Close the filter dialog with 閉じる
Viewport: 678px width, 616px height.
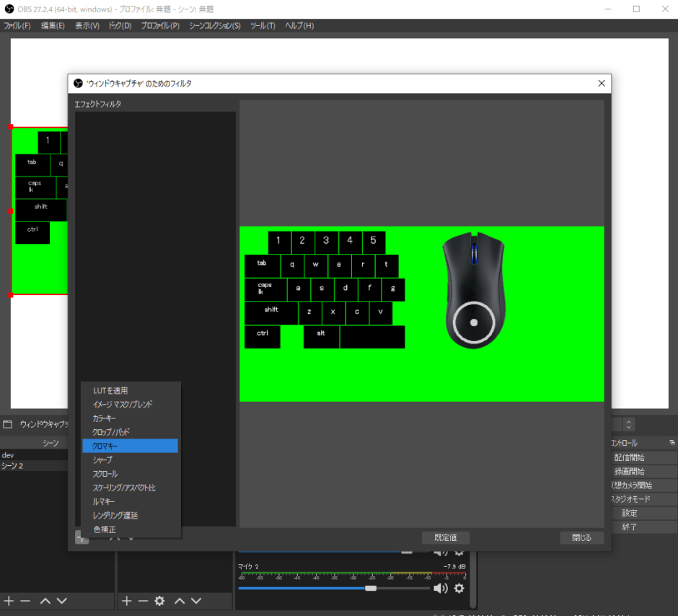[x=581, y=537]
